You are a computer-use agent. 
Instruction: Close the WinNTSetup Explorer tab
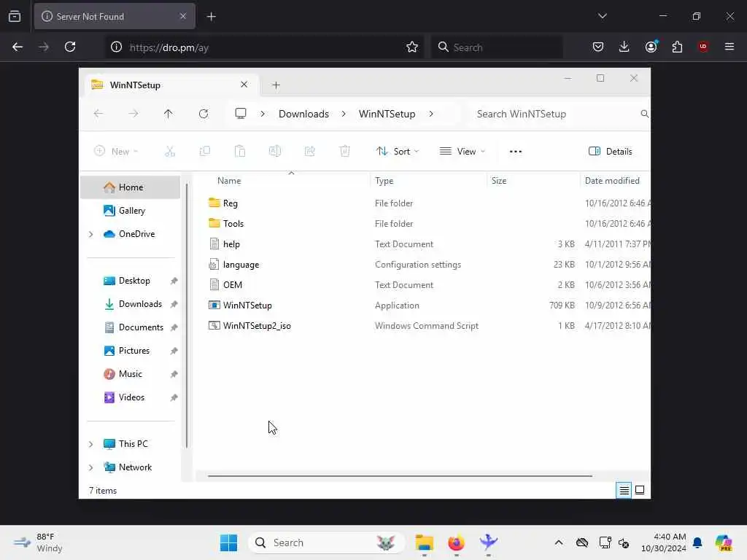point(244,85)
